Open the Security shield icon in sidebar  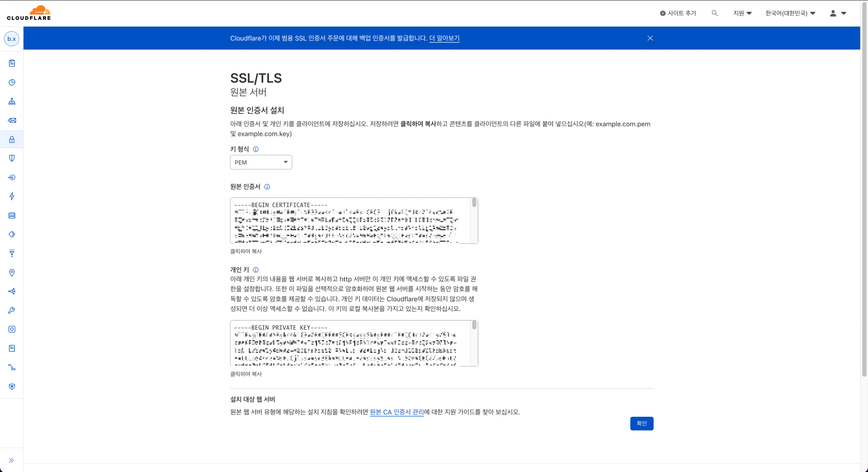pyautogui.click(x=12, y=158)
